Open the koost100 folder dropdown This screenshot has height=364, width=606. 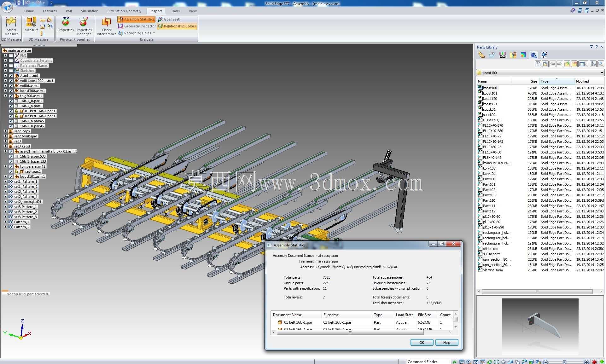(602, 73)
